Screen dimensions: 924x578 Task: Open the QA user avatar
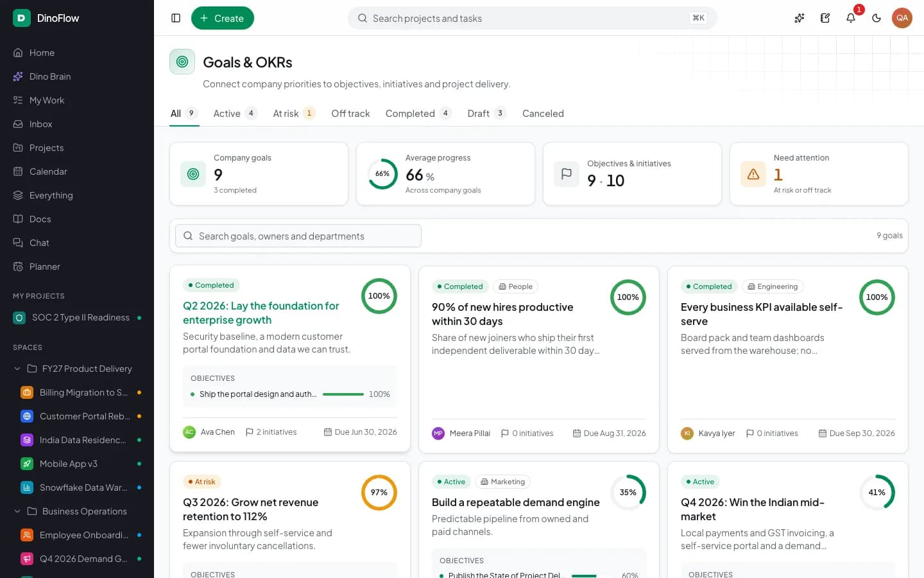tap(902, 18)
